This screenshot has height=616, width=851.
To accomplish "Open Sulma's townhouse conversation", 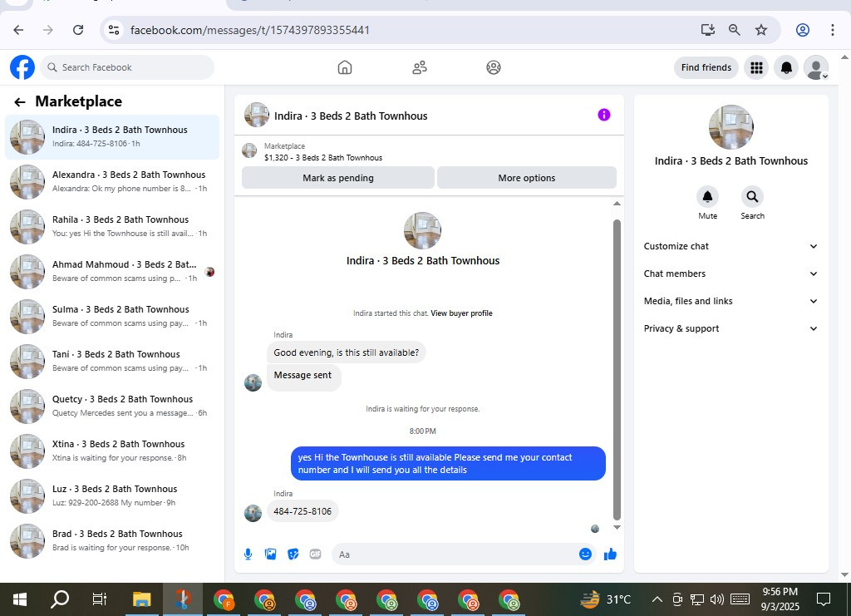I will coord(112,317).
